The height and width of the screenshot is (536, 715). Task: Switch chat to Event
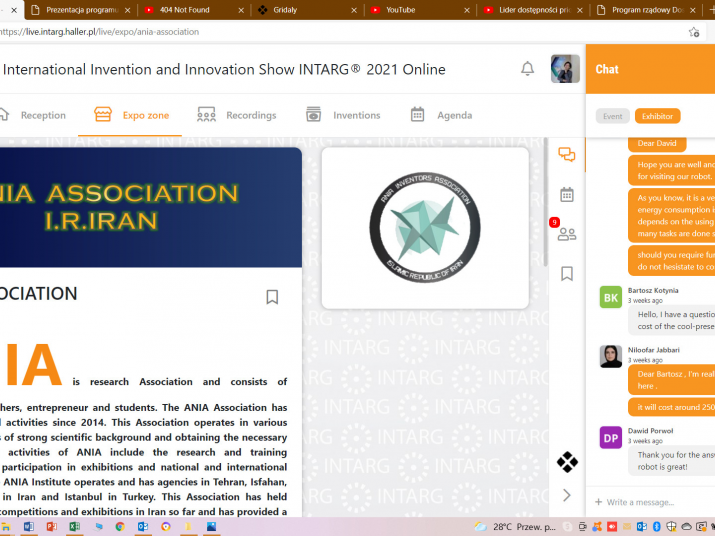tap(612, 116)
